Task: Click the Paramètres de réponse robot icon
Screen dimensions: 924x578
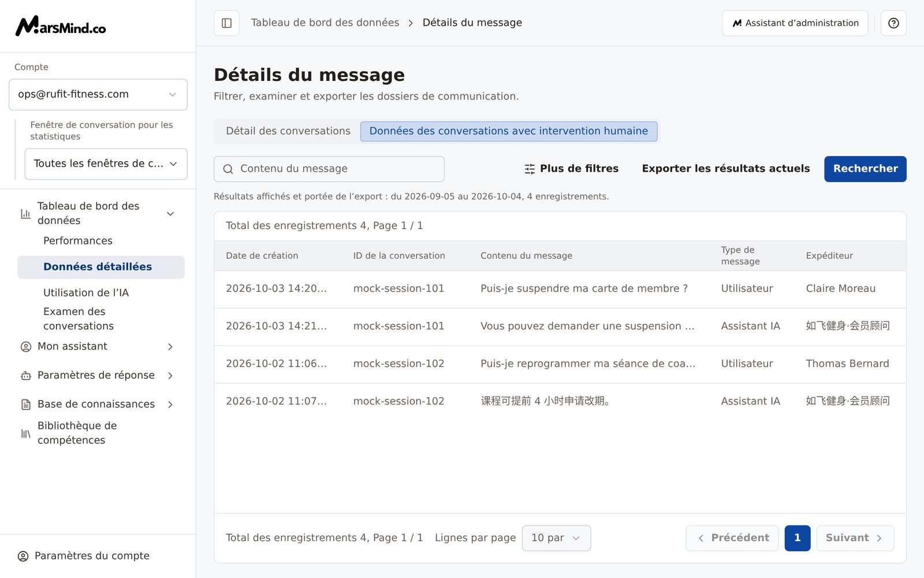Action: (26, 376)
